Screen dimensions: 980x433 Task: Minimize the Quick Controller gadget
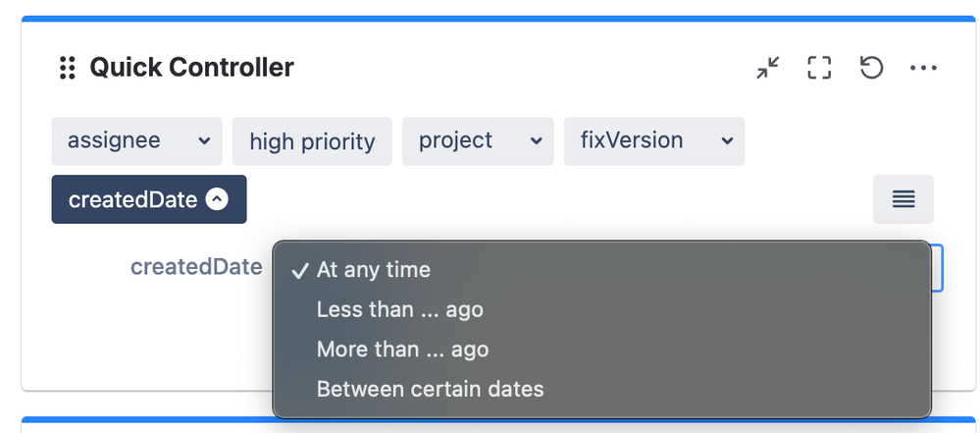768,68
